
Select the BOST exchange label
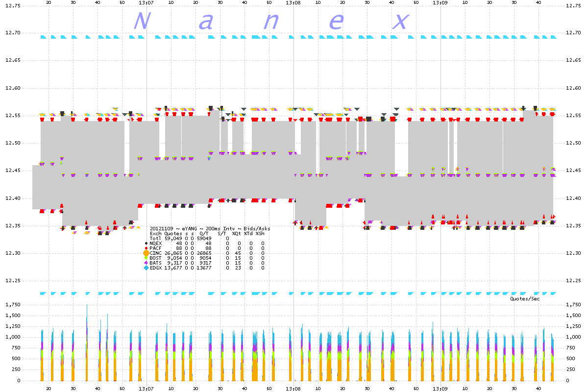(155, 258)
